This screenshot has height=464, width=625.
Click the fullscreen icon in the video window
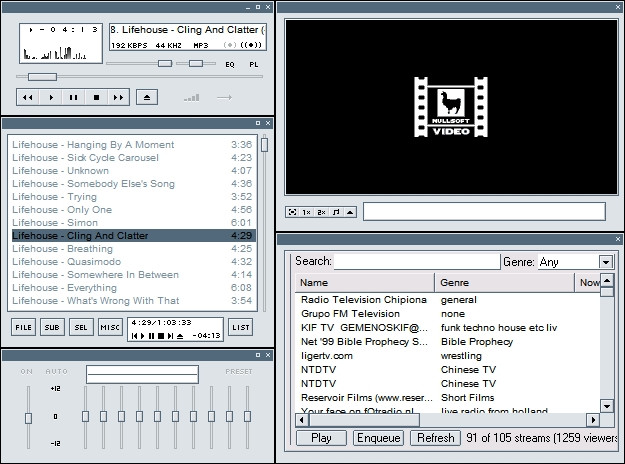coord(292,212)
